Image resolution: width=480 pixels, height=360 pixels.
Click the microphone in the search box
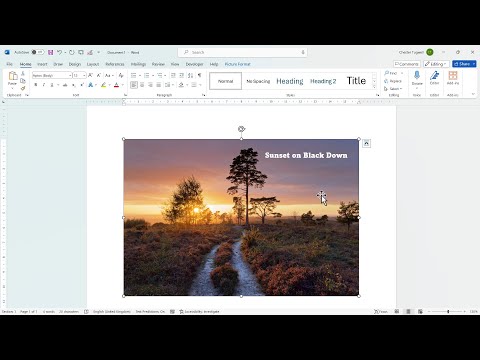click(x=303, y=52)
